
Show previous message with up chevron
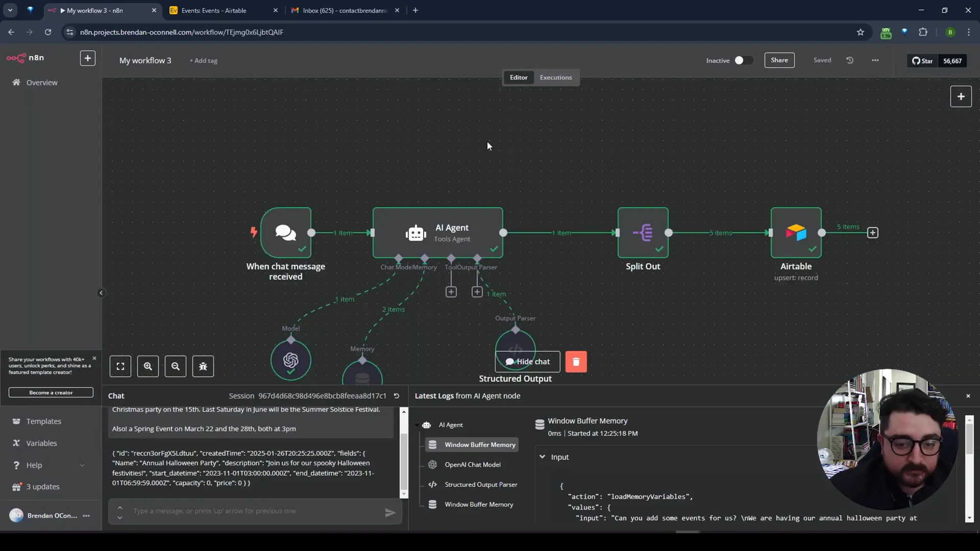point(119,507)
